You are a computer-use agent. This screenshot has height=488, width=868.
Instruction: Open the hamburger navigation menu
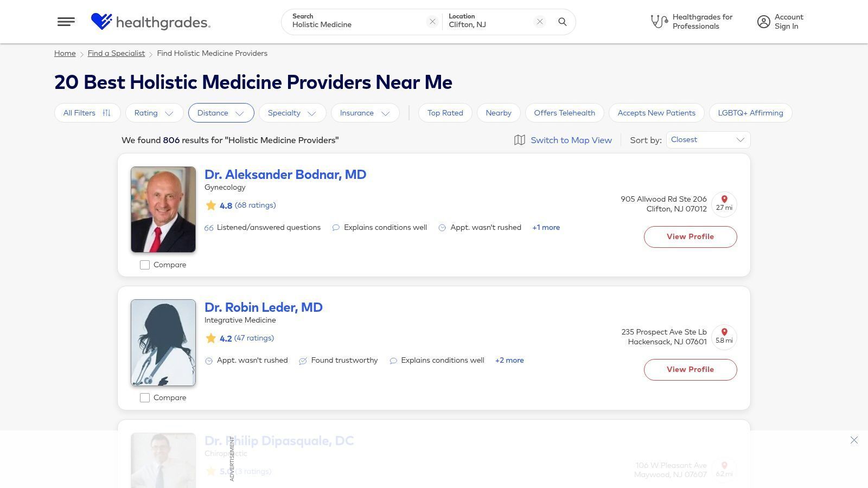[66, 22]
